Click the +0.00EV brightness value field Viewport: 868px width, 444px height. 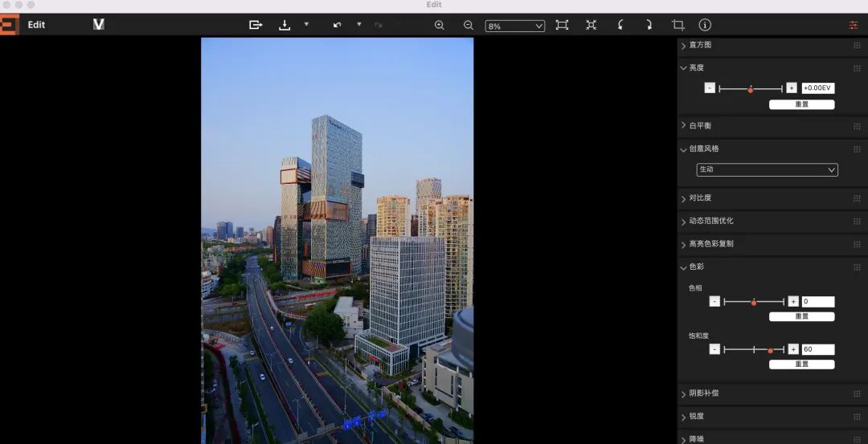[817, 88]
